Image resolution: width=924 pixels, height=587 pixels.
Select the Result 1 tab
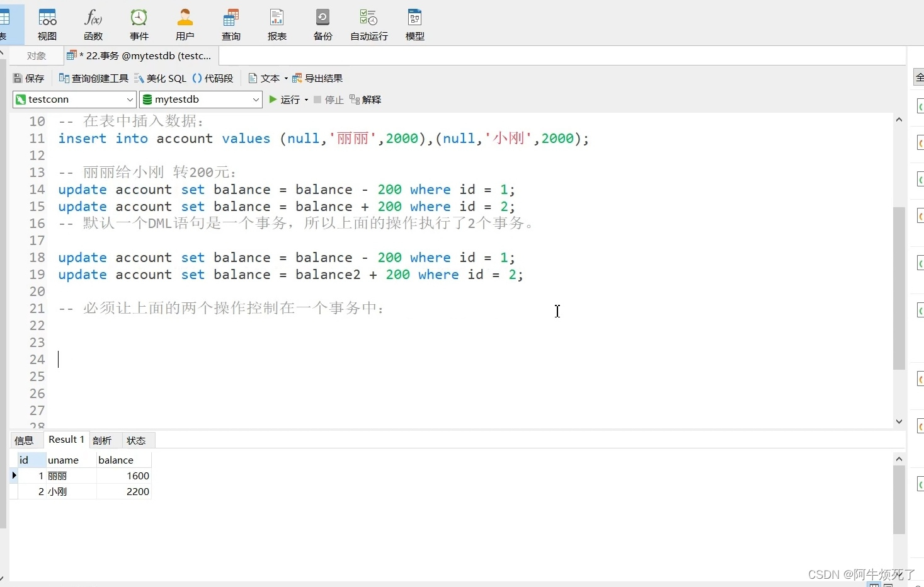(x=66, y=440)
